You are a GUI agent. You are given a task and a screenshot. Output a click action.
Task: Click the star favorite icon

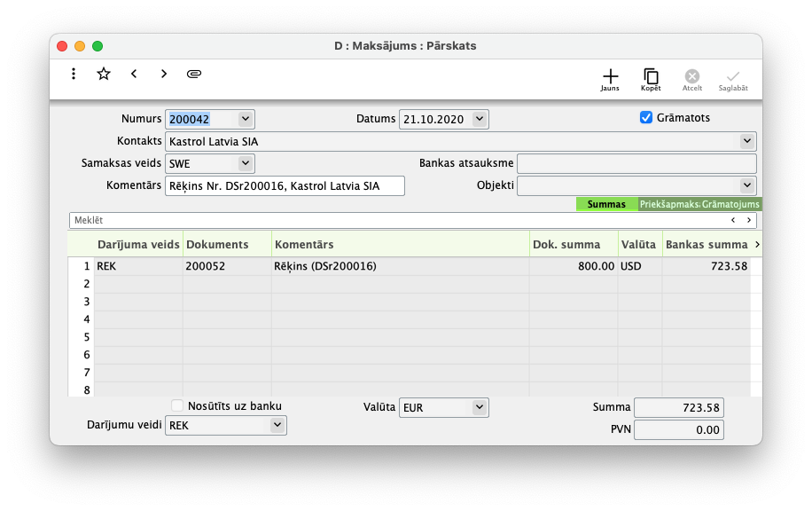click(x=104, y=75)
